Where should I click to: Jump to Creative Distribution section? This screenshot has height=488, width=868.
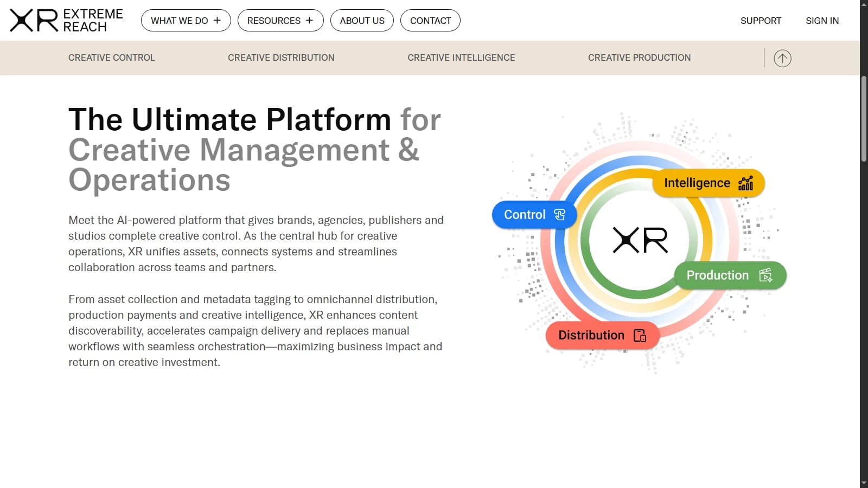tap(281, 57)
